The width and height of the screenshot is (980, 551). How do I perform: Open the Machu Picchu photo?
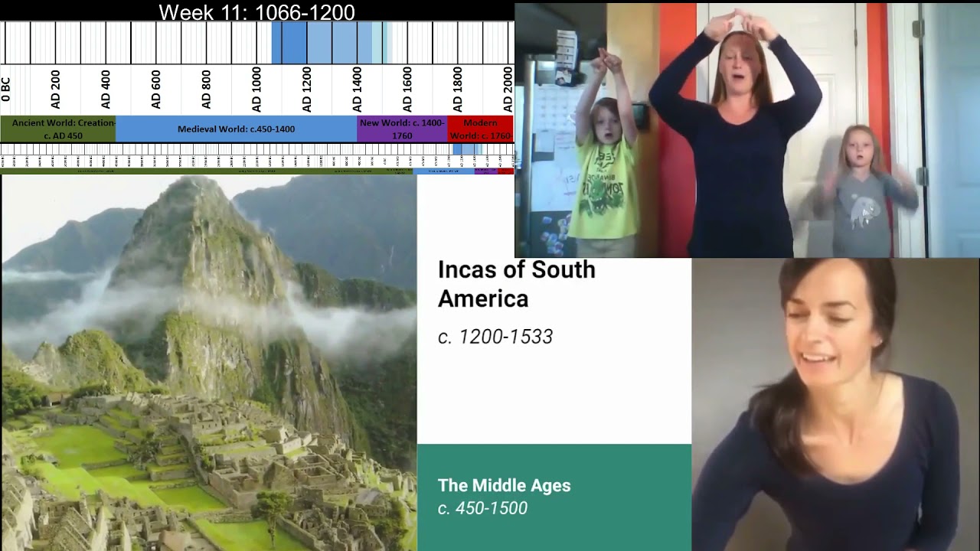(209, 363)
